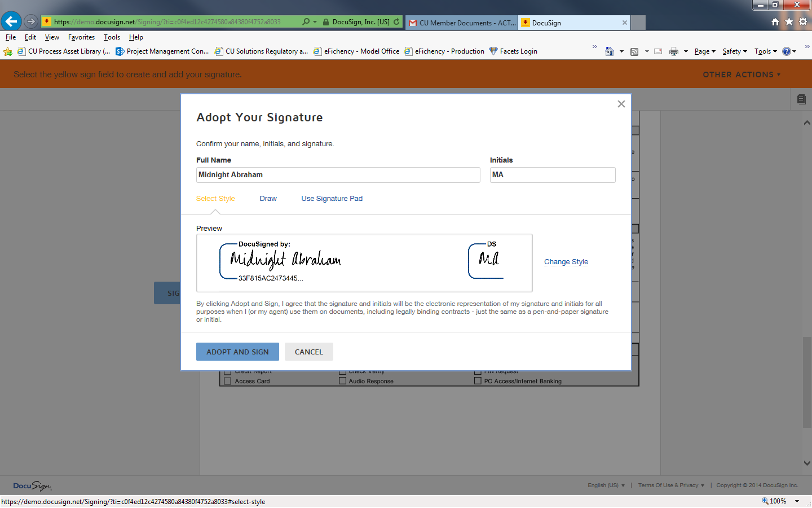
Task: Click the Change Style link
Action: (x=566, y=262)
